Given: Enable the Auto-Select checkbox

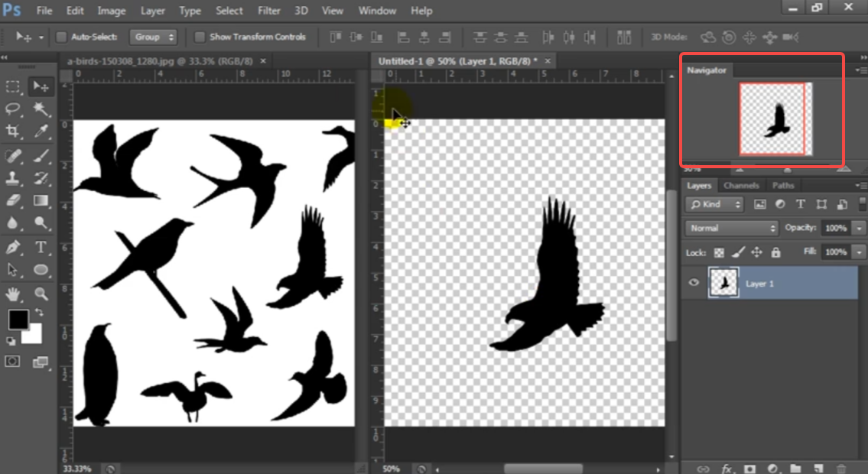Looking at the screenshot, I should pos(61,36).
